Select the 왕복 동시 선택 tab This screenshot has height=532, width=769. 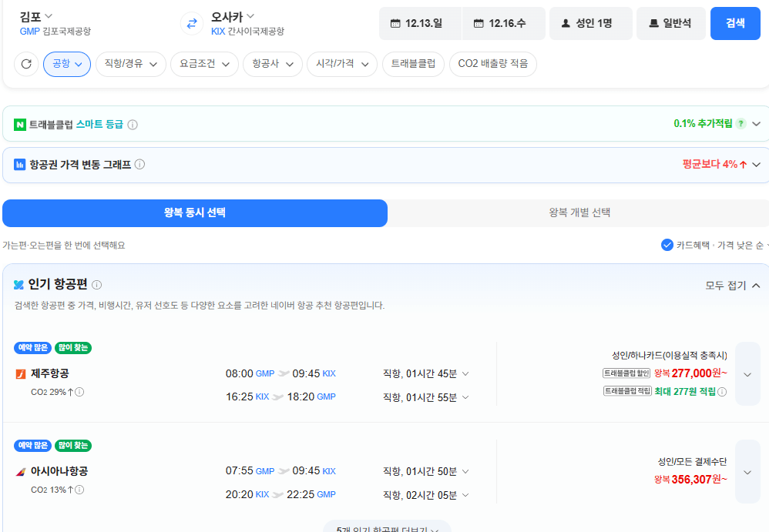195,212
